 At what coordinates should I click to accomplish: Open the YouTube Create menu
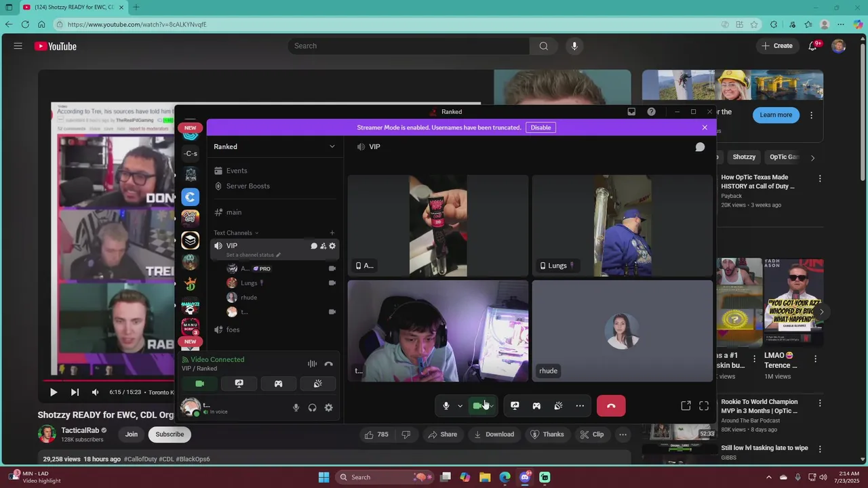777,46
